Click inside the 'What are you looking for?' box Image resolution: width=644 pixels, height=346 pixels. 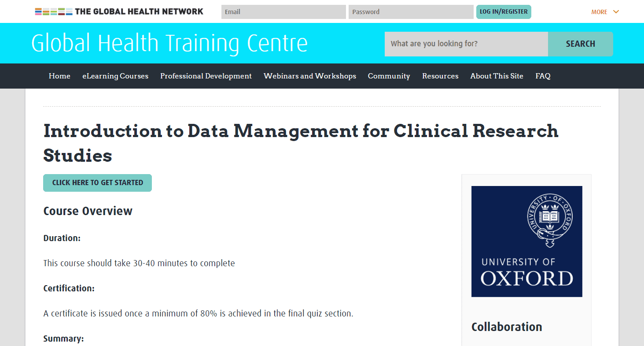[x=466, y=44]
